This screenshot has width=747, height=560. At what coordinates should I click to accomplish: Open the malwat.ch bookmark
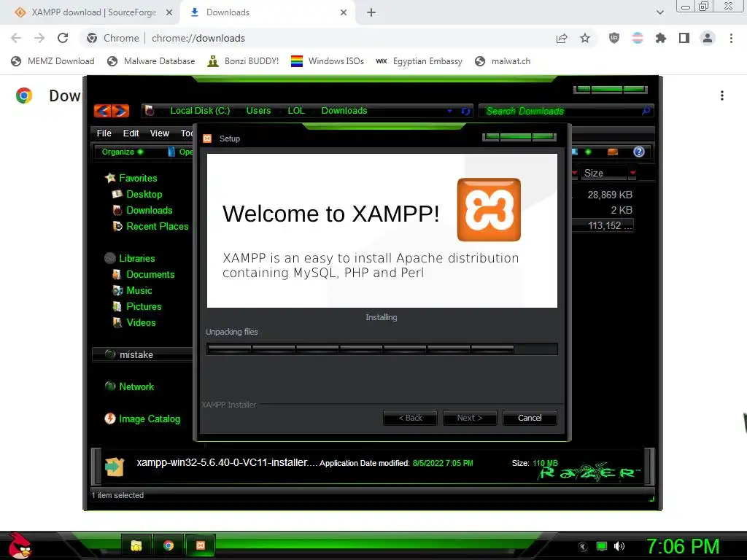tap(503, 61)
